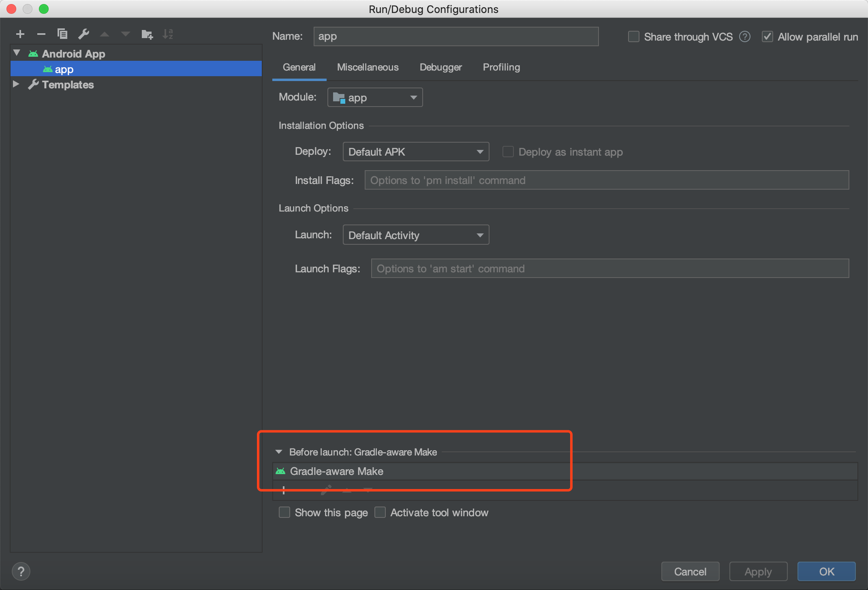This screenshot has width=868, height=590.
Task: Open the Launch Default Activity dropdown
Action: [x=416, y=235]
